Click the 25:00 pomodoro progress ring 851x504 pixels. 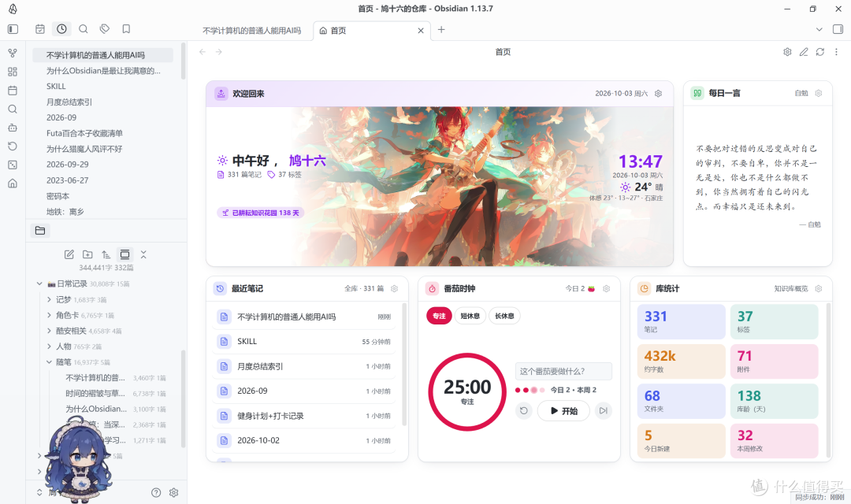click(x=467, y=391)
